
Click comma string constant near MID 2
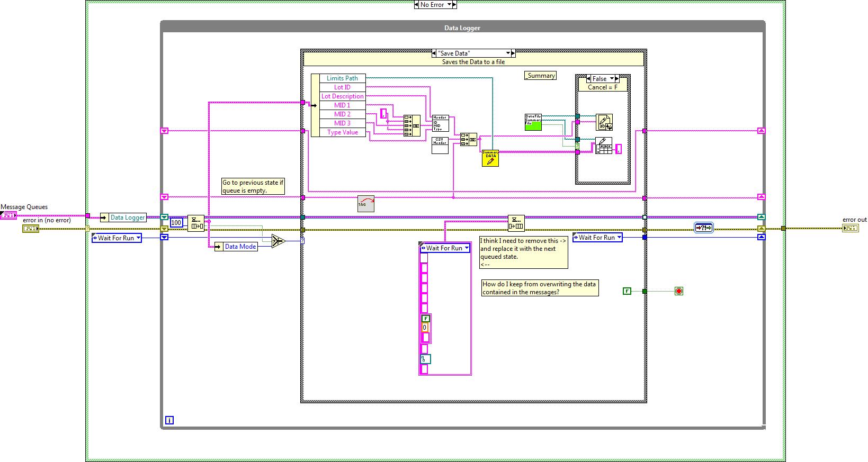pyautogui.click(x=384, y=113)
